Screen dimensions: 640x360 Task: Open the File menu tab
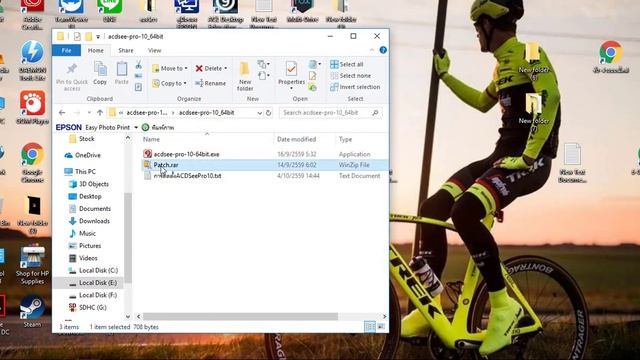coord(67,50)
